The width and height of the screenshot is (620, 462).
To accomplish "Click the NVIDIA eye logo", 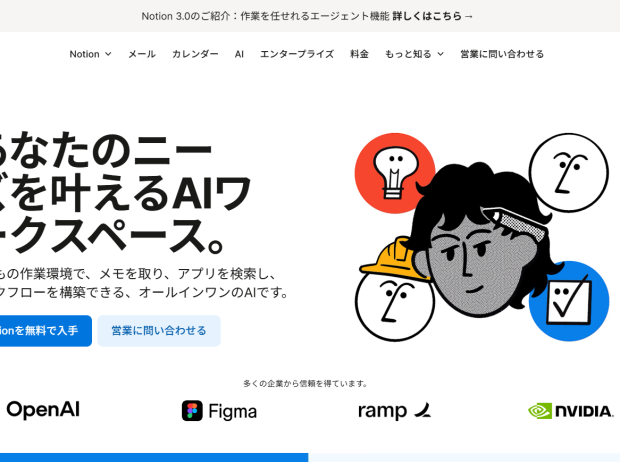I will 540,411.
